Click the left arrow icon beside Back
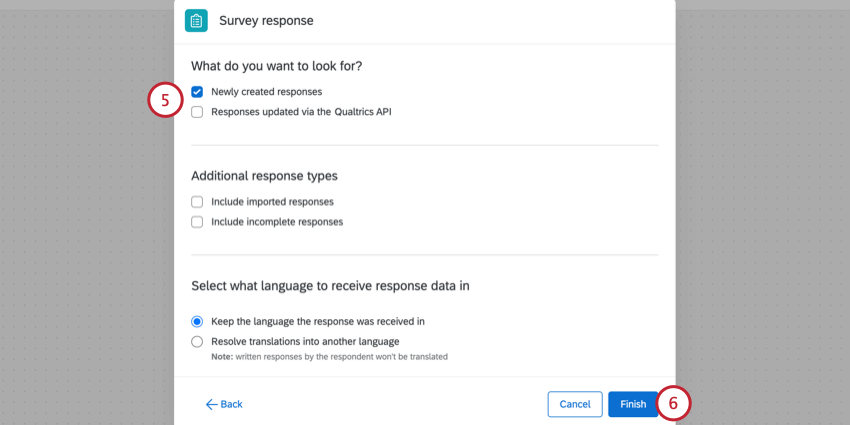 pos(211,404)
